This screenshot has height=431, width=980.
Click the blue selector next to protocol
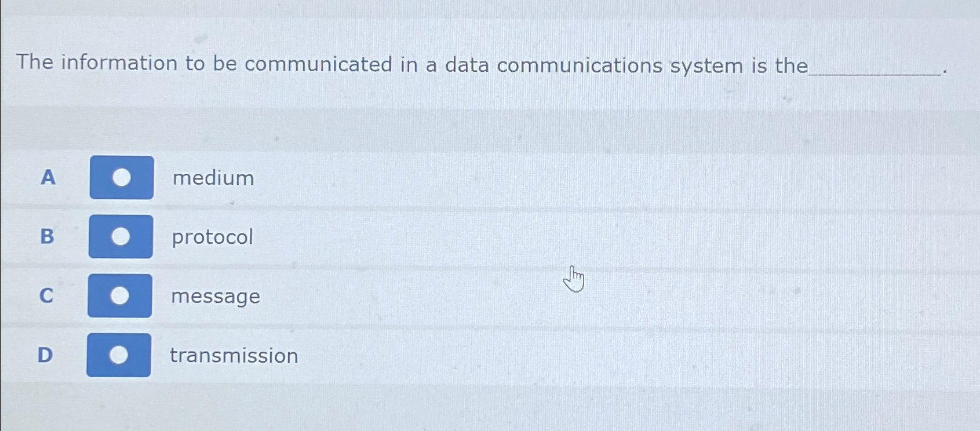click(x=121, y=237)
